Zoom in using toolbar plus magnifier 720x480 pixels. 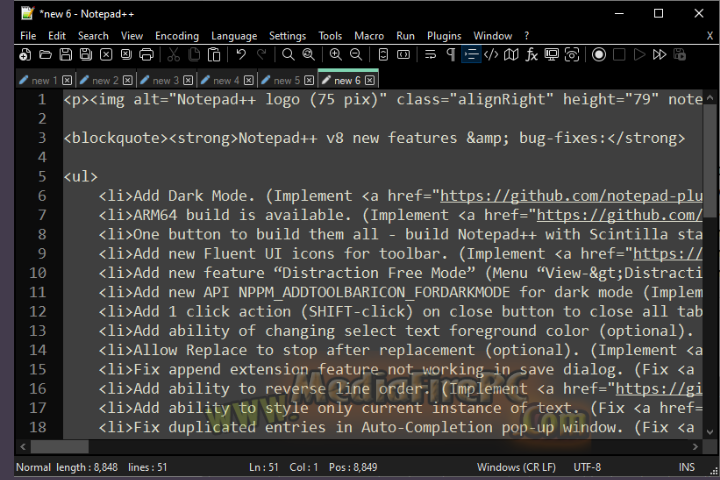click(336, 55)
